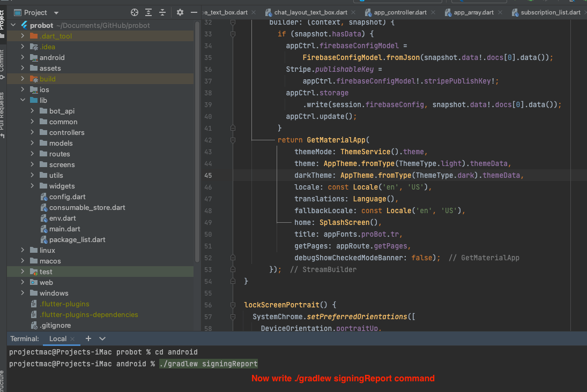Open Project panel settings gear
The height and width of the screenshot is (392, 587).
(180, 12)
